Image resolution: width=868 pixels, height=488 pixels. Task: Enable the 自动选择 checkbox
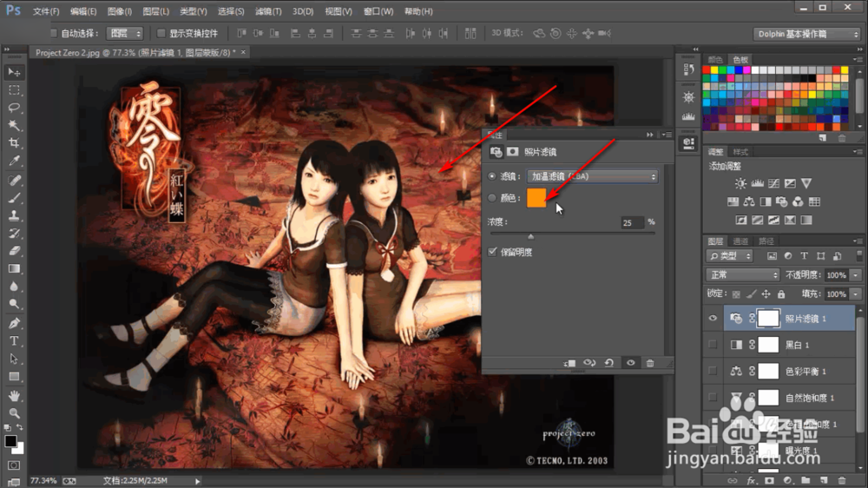pos(54,33)
